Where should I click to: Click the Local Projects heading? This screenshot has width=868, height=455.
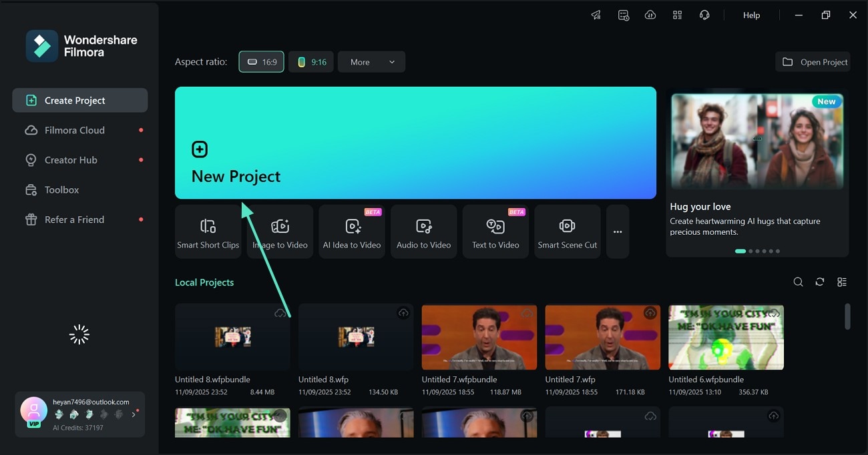pyautogui.click(x=204, y=282)
